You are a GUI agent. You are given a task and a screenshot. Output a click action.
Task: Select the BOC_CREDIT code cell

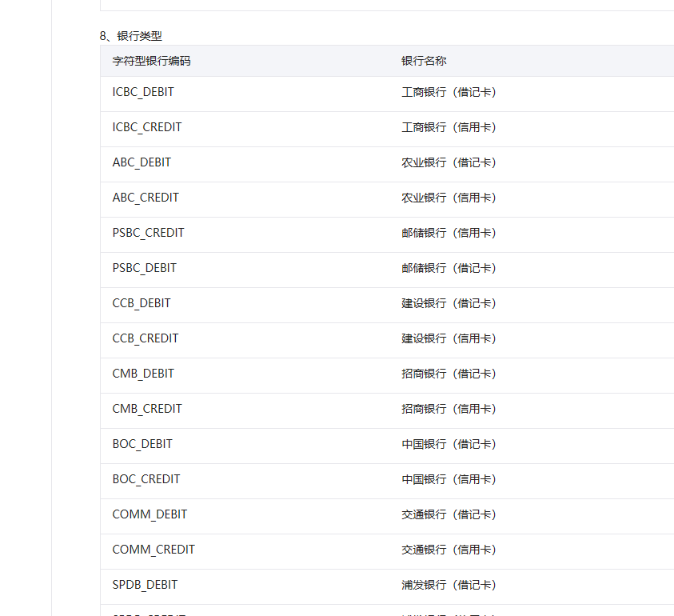click(x=146, y=480)
